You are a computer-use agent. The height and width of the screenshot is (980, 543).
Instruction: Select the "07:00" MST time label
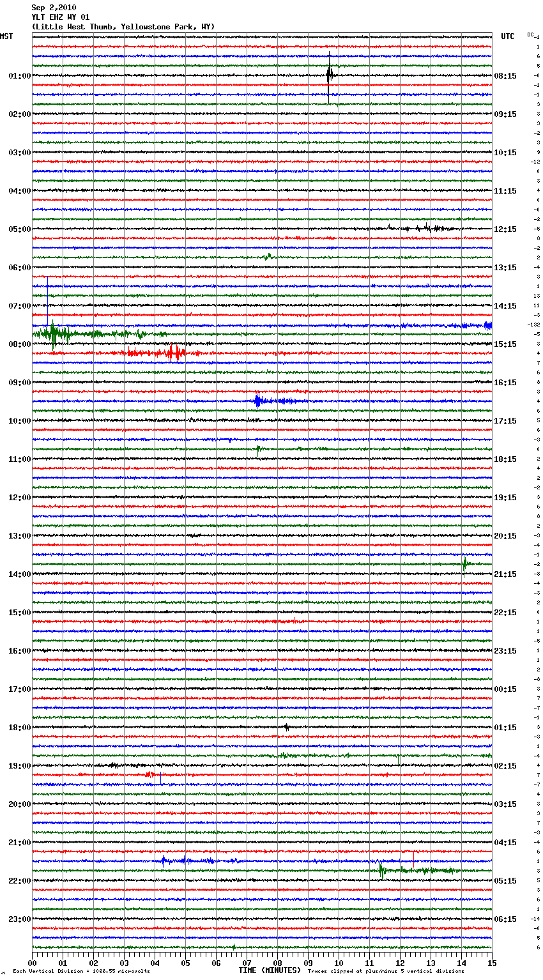point(20,306)
